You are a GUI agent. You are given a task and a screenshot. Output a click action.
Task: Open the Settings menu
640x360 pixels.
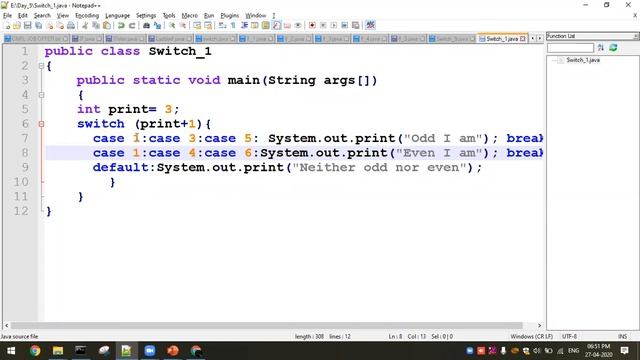point(146,16)
